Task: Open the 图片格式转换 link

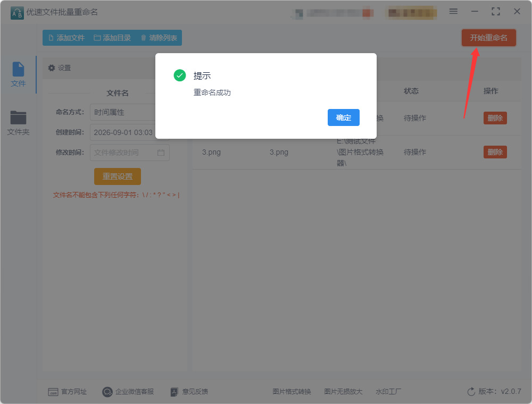Action: click(292, 391)
